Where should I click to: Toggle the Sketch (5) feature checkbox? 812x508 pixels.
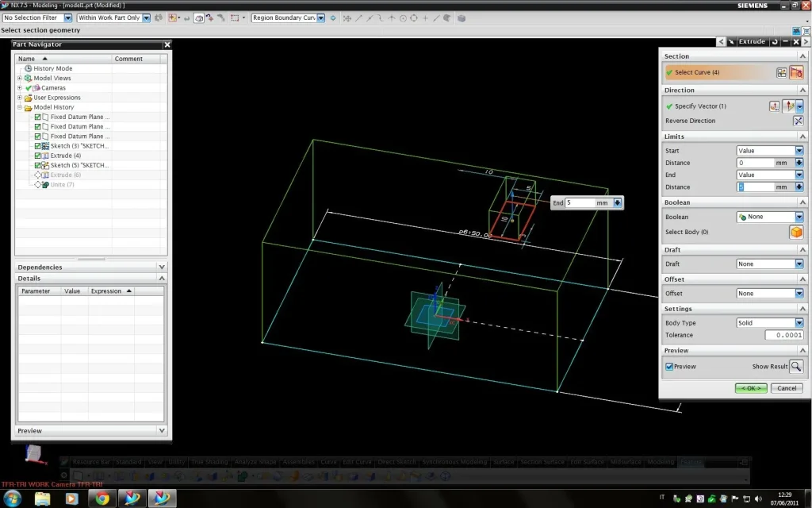coord(38,165)
